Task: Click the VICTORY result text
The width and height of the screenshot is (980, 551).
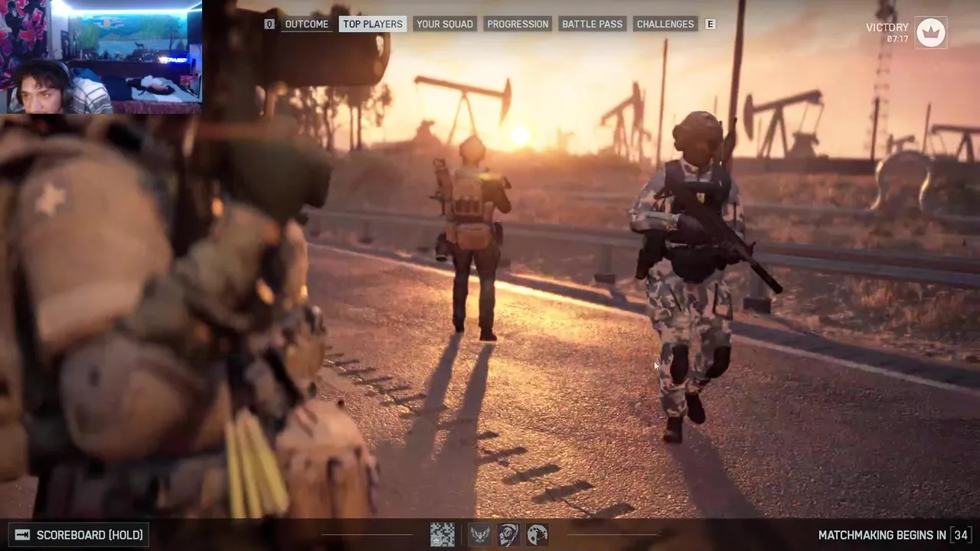Action: (887, 28)
